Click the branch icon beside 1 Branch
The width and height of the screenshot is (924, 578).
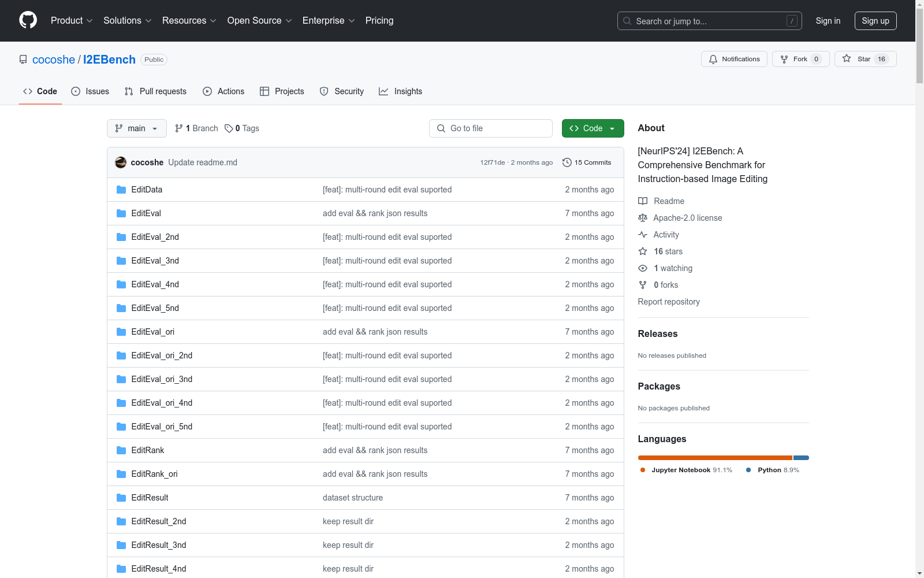click(x=179, y=128)
